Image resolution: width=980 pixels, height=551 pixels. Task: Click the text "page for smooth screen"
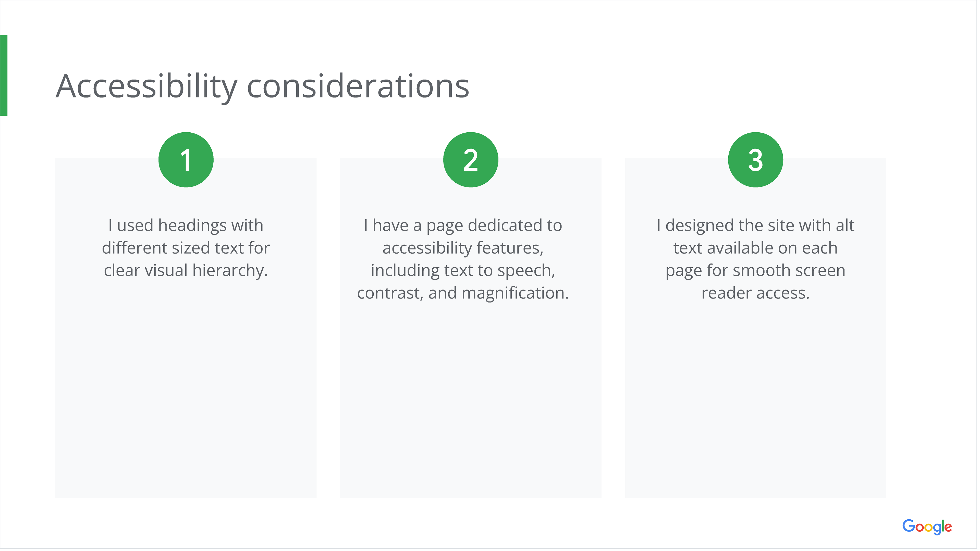pyautogui.click(x=755, y=270)
